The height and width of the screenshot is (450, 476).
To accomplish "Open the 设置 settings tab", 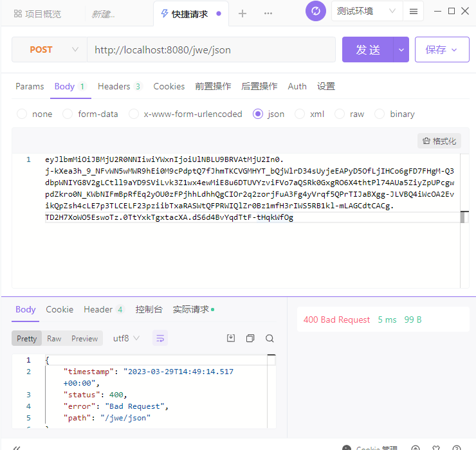I will pos(325,87).
